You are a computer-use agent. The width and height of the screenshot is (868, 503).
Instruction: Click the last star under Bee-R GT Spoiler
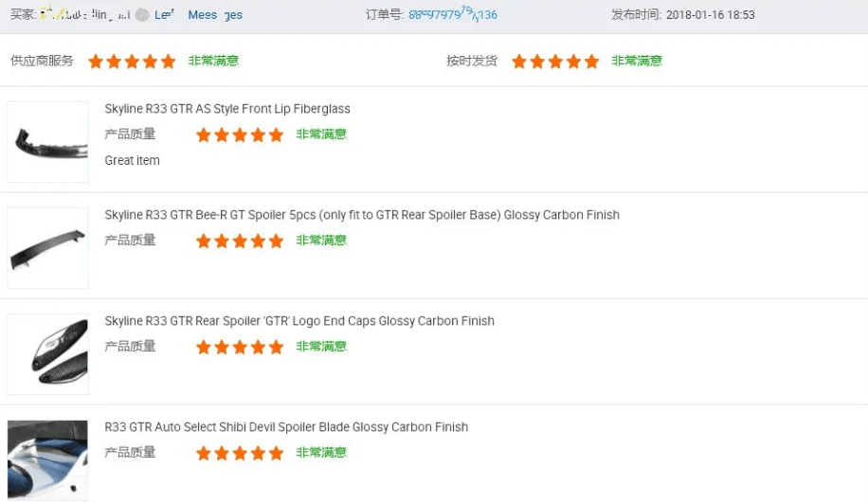click(276, 241)
